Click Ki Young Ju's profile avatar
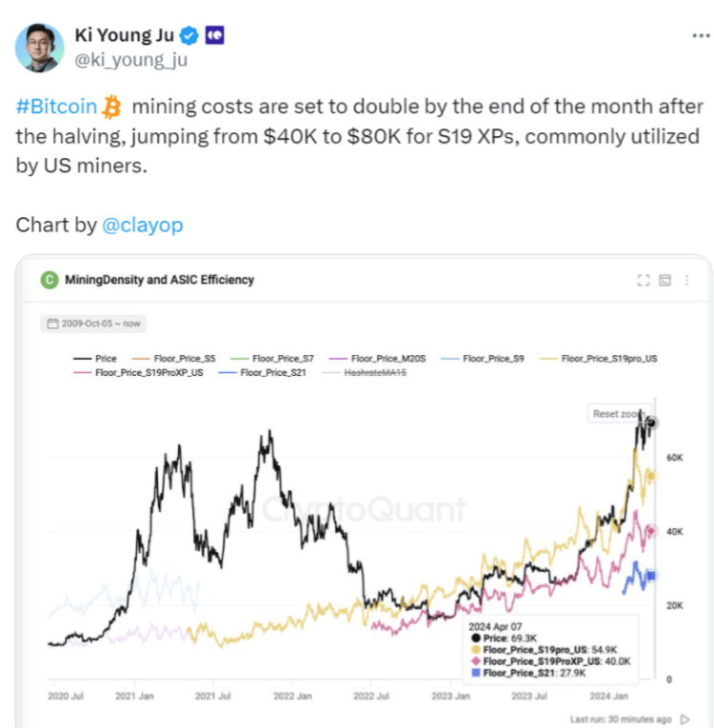Viewport: 714px width, 728px height. click(39, 48)
